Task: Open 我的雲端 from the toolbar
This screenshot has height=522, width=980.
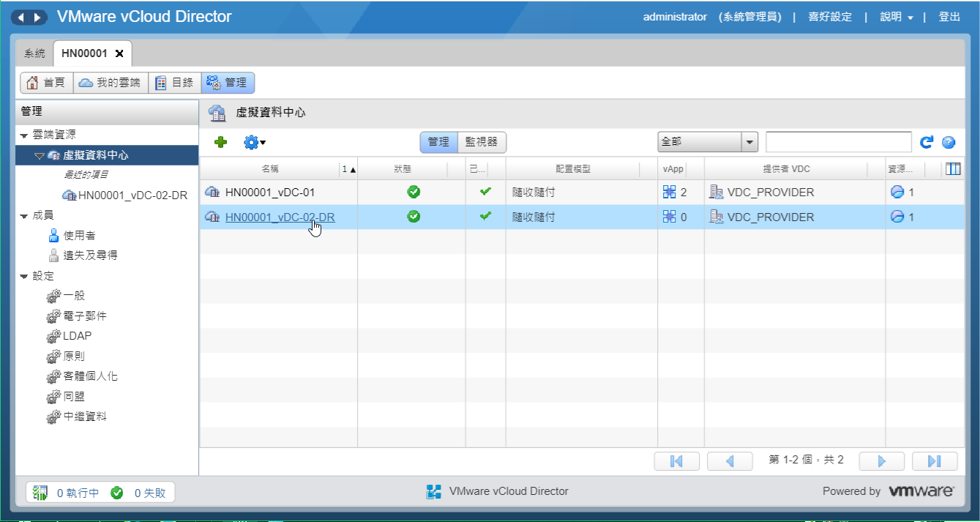Action: (x=110, y=82)
